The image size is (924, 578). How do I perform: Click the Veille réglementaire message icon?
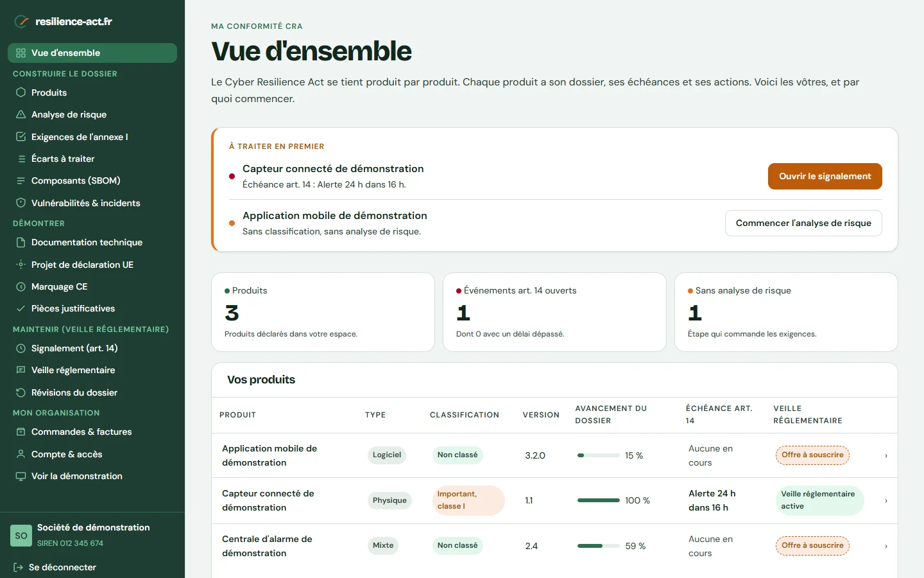coord(21,370)
